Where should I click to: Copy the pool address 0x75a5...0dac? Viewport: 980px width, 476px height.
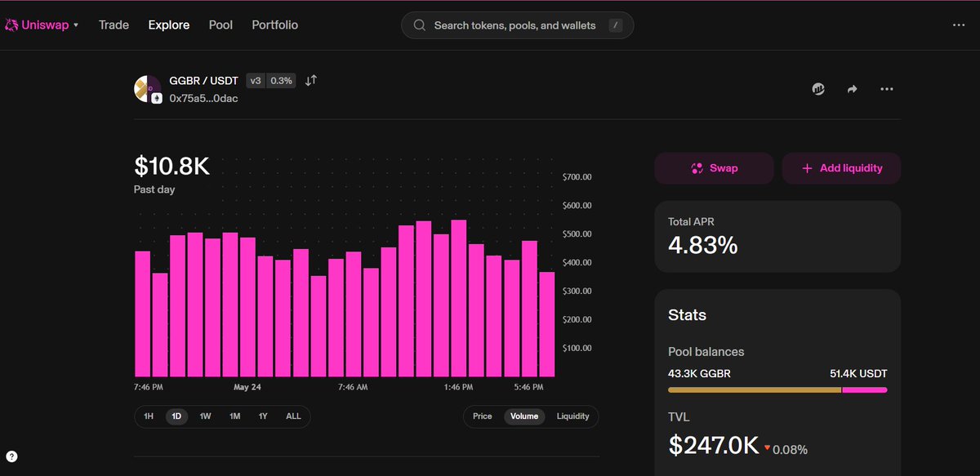204,98
